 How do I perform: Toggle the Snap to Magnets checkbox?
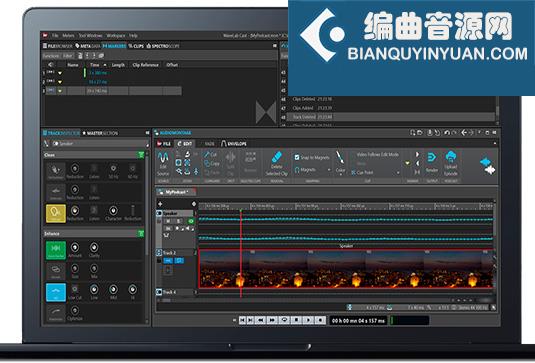[x=297, y=157]
